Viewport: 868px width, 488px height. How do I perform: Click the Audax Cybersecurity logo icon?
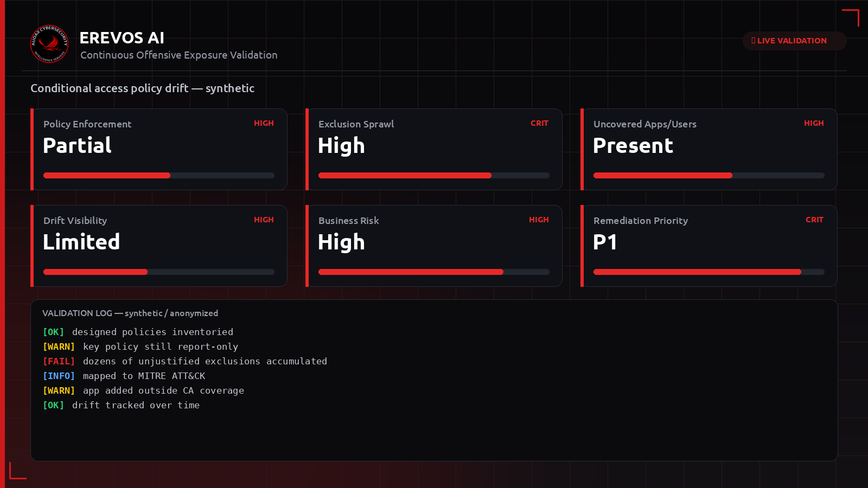point(49,44)
